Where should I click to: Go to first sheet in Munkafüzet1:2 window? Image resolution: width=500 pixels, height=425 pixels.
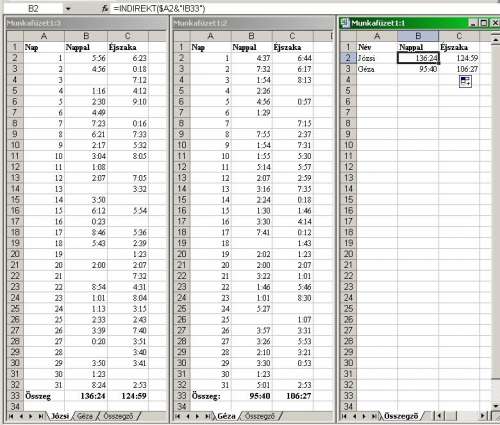click(x=178, y=416)
